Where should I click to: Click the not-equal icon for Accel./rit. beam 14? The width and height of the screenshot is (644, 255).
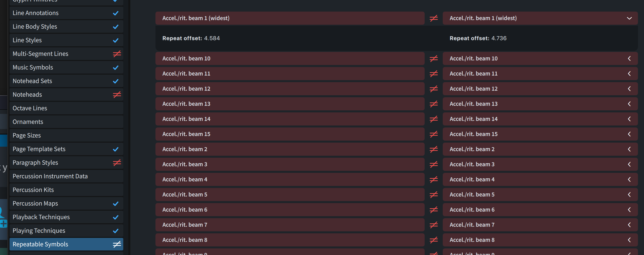coord(433,119)
